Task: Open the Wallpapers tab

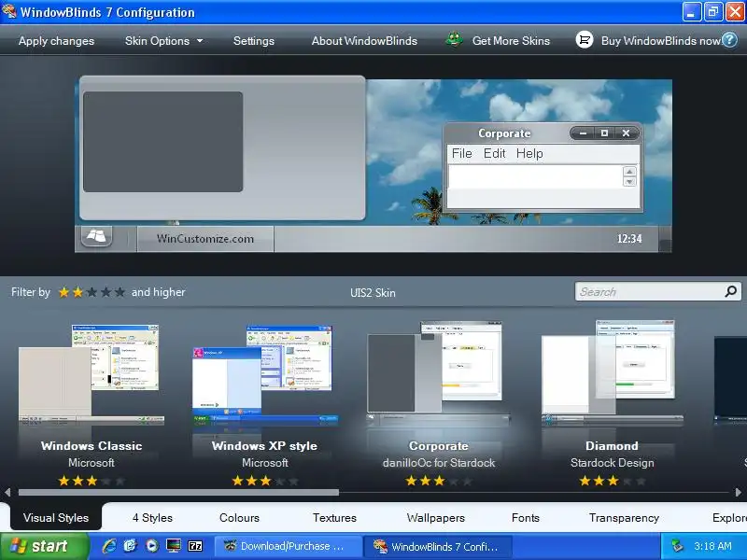Action: tap(435, 517)
